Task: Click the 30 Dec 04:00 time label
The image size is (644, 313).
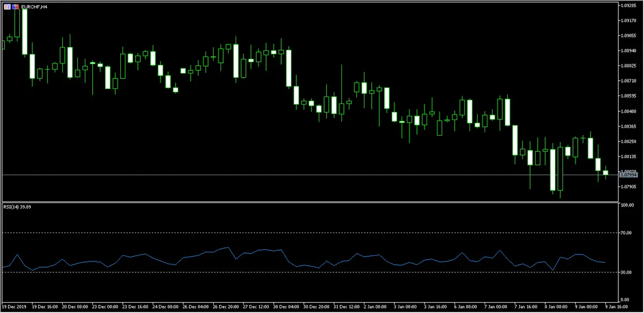Action: [x=286, y=307]
